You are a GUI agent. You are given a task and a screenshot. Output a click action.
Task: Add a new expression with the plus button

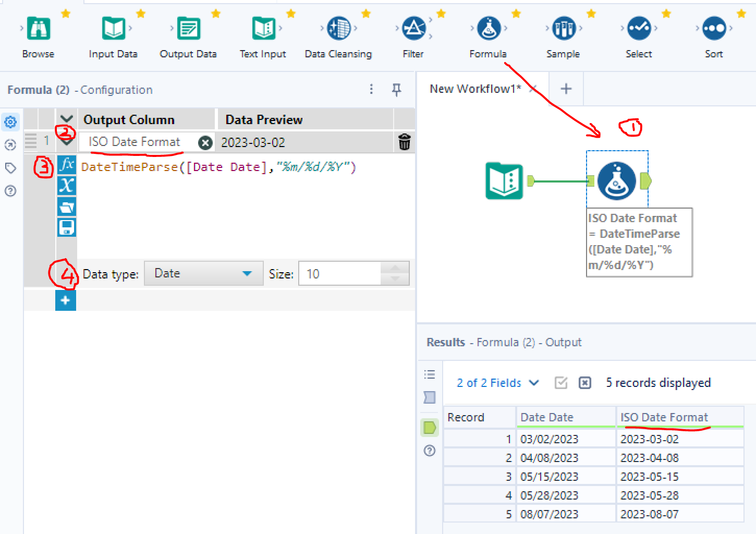[66, 300]
